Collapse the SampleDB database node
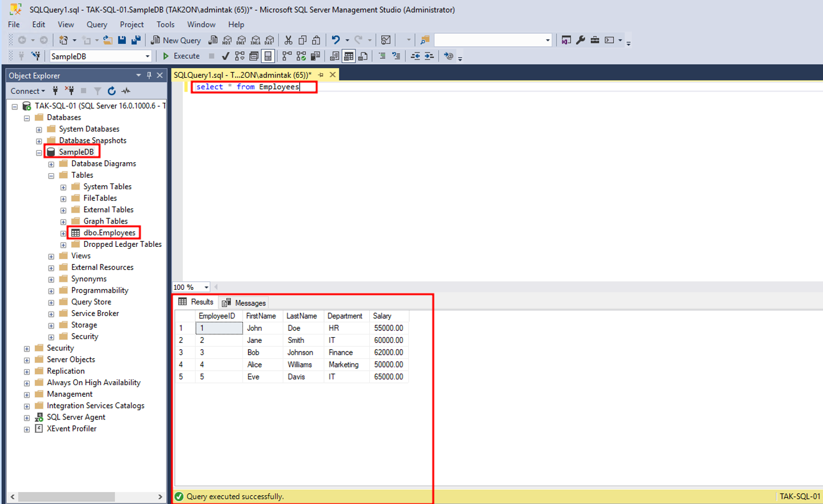823x504 pixels. click(x=39, y=153)
